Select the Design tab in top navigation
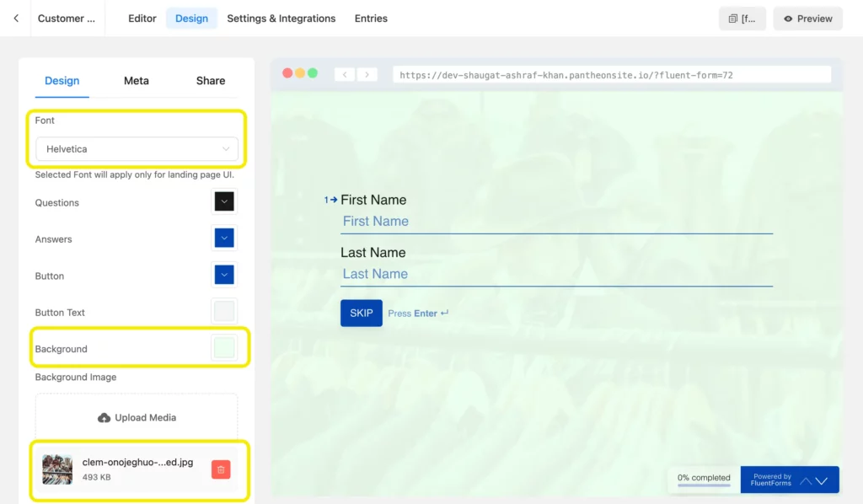This screenshot has width=863, height=504. pyautogui.click(x=191, y=19)
